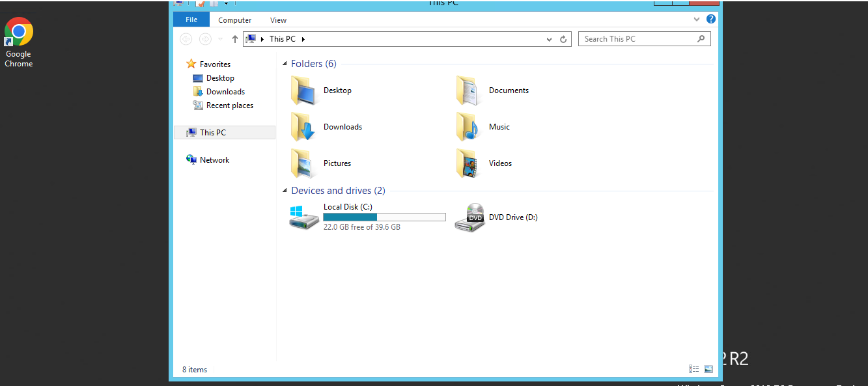Select the Videos folder icon
Screen dimensions: 868x386
click(x=469, y=163)
